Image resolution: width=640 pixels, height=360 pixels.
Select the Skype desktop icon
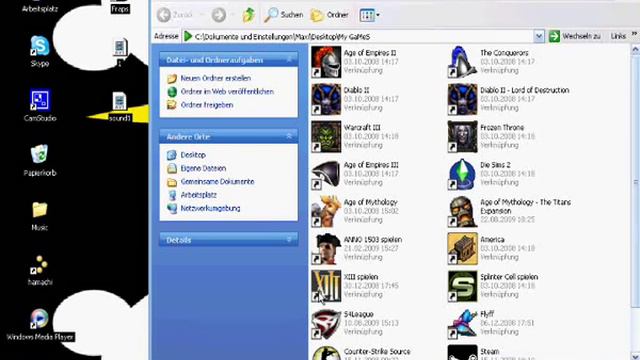[40, 46]
